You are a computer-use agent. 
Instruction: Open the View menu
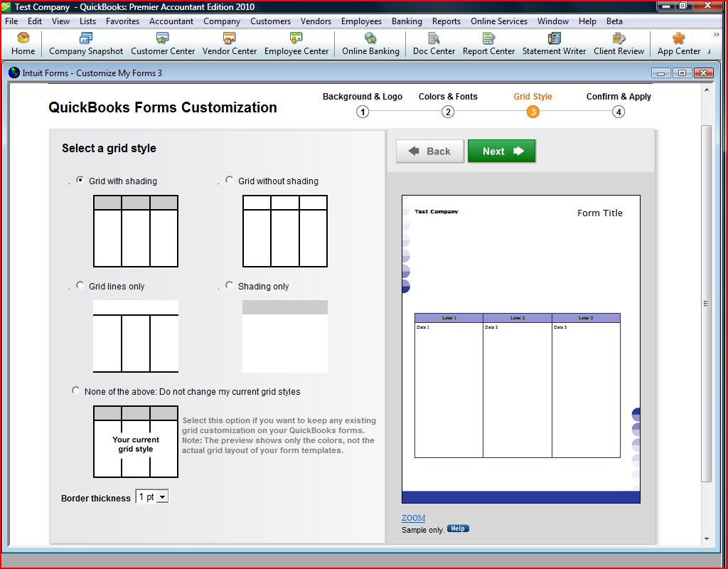(61, 21)
